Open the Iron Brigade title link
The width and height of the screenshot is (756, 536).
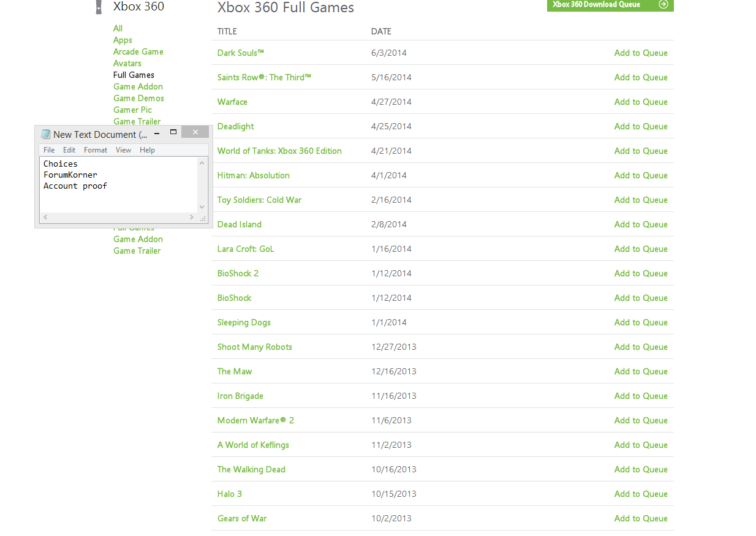click(240, 396)
